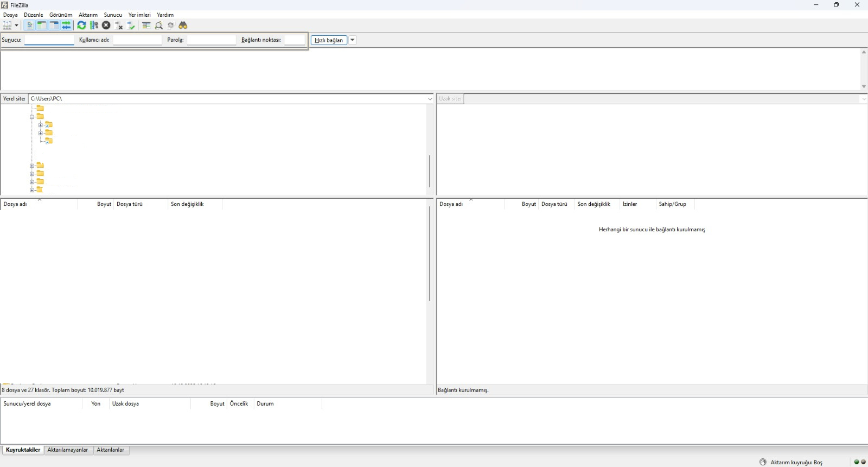This screenshot has height=467, width=868.
Task: Switch to the Aktarılamayanlar tab
Action: pyautogui.click(x=68, y=450)
